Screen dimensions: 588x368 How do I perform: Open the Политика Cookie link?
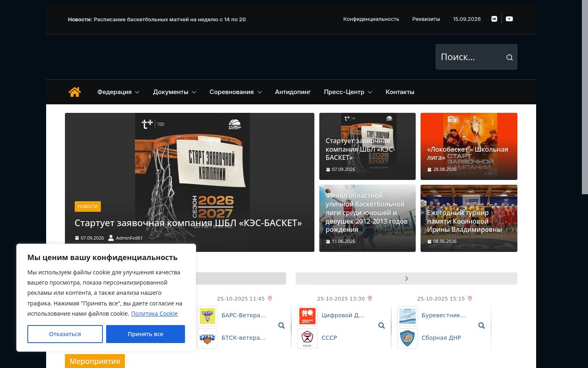(154, 314)
